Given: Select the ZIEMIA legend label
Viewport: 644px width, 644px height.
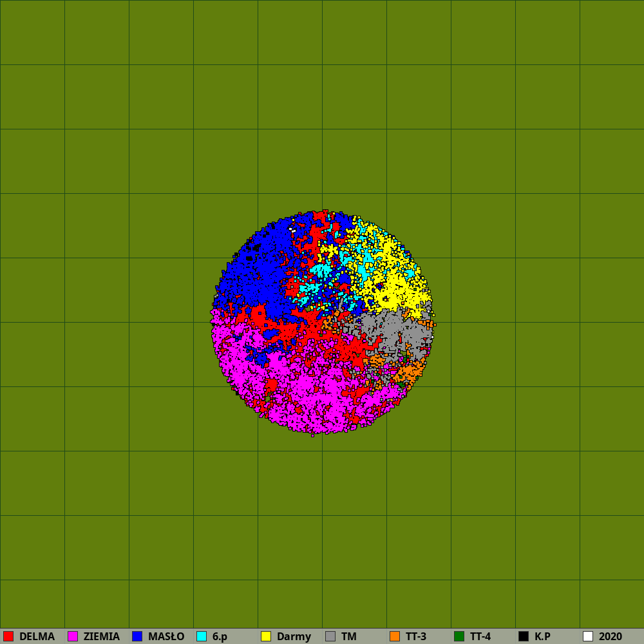Looking at the screenshot, I should pos(102,637).
